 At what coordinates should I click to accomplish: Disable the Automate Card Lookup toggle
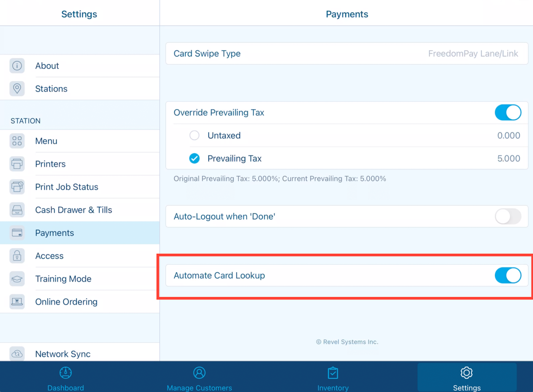508,275
